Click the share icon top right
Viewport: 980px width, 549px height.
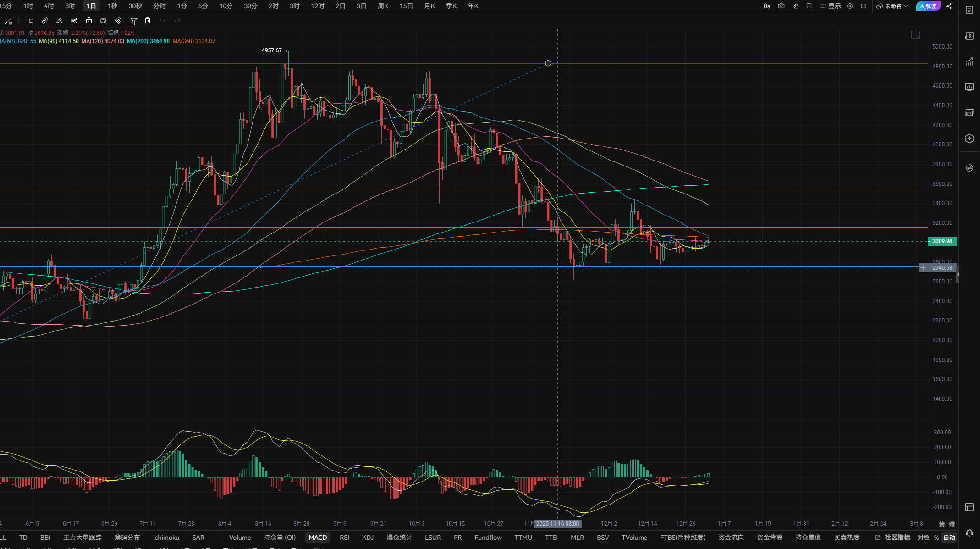click(949, 6)
